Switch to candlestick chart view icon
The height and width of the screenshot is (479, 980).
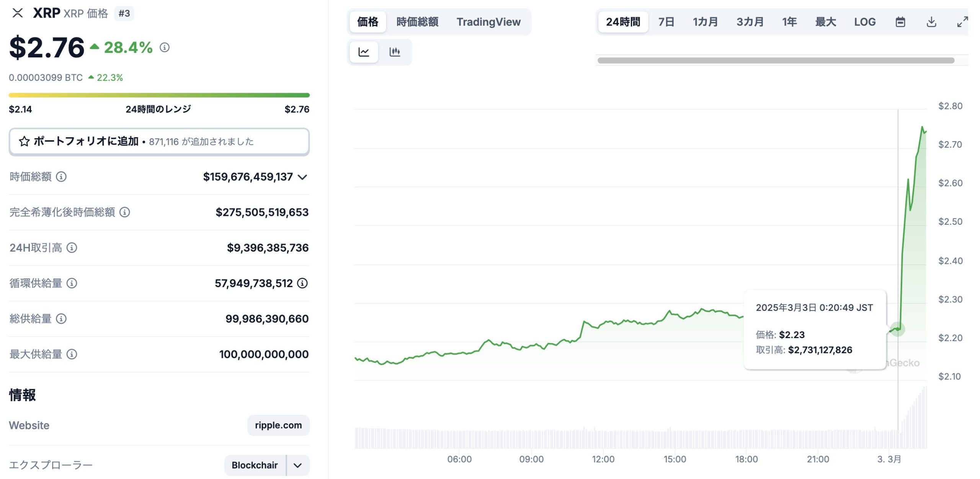395,52
